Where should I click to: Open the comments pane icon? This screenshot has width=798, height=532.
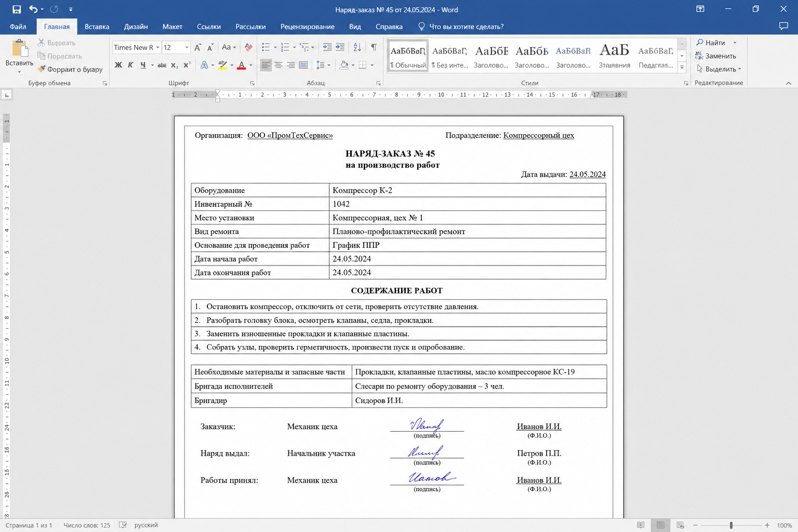coord(783,26)
